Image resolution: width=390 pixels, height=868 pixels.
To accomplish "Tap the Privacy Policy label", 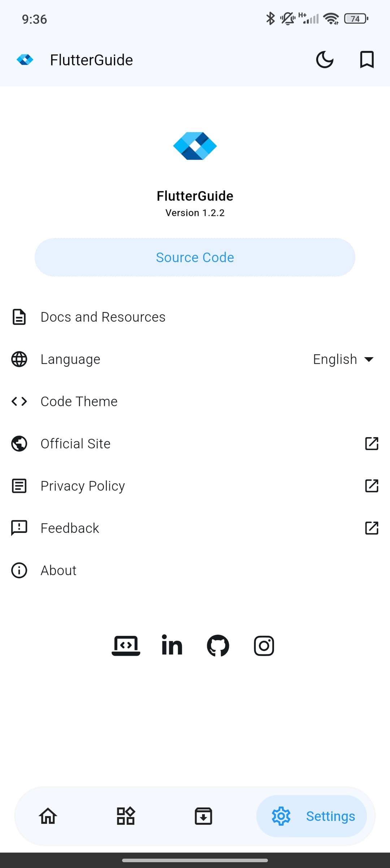I will (x=83, y=486).
